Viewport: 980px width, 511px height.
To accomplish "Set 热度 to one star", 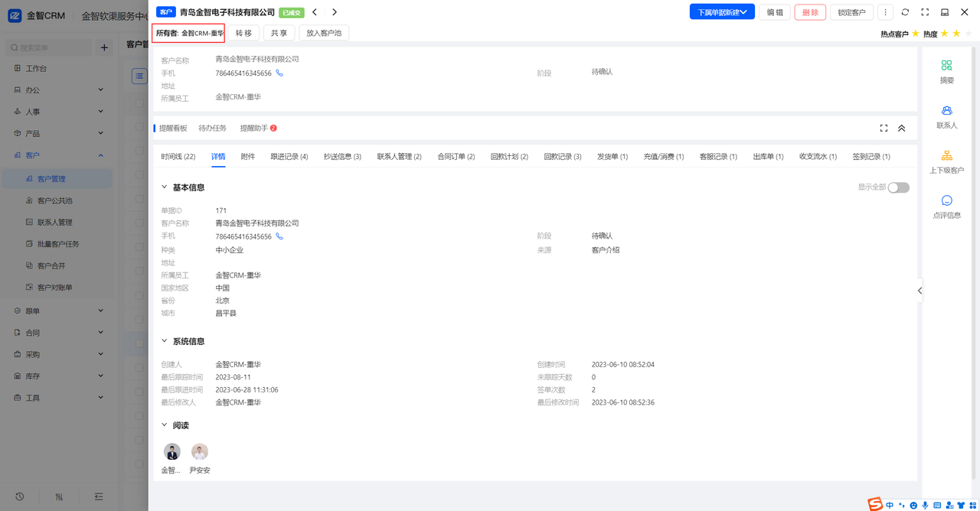I will pyautogui.click(x=944, y=34).
